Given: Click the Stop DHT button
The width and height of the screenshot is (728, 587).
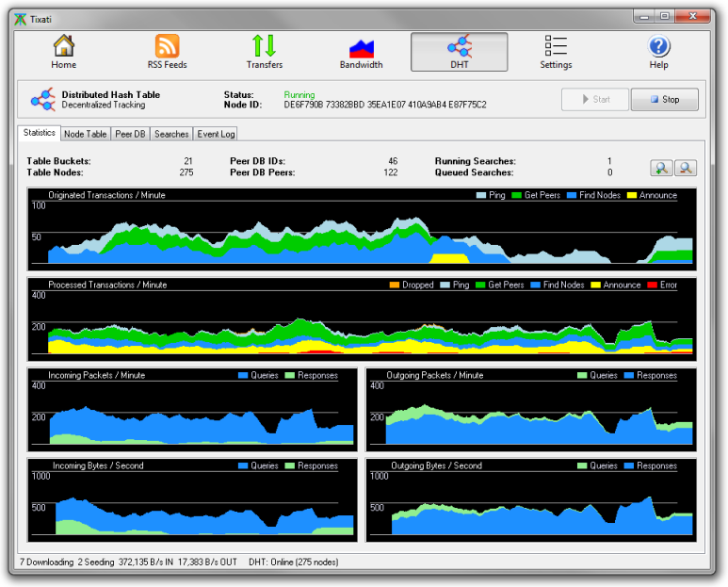Looking at the screenshot, I should click(664, 99).
